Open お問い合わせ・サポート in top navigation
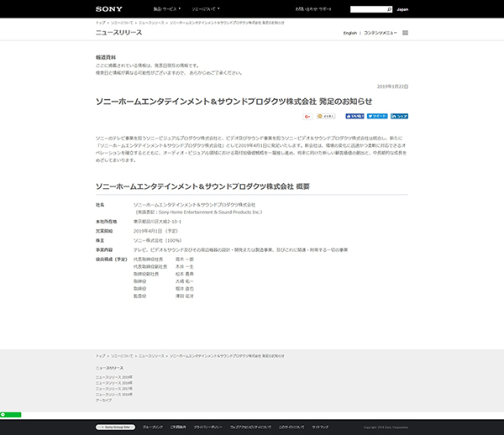The width and height of the screenshot is (504, 435). (x=318, y=9)
